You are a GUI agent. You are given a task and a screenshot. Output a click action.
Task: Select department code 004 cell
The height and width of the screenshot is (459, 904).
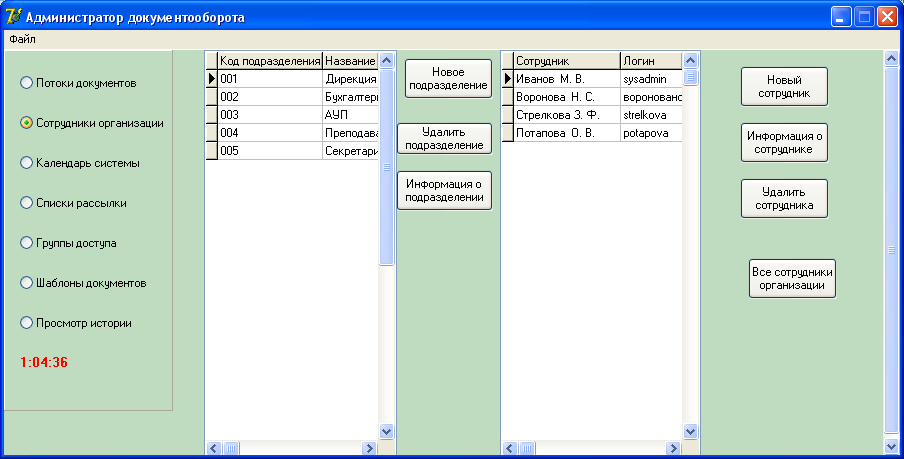270,132
